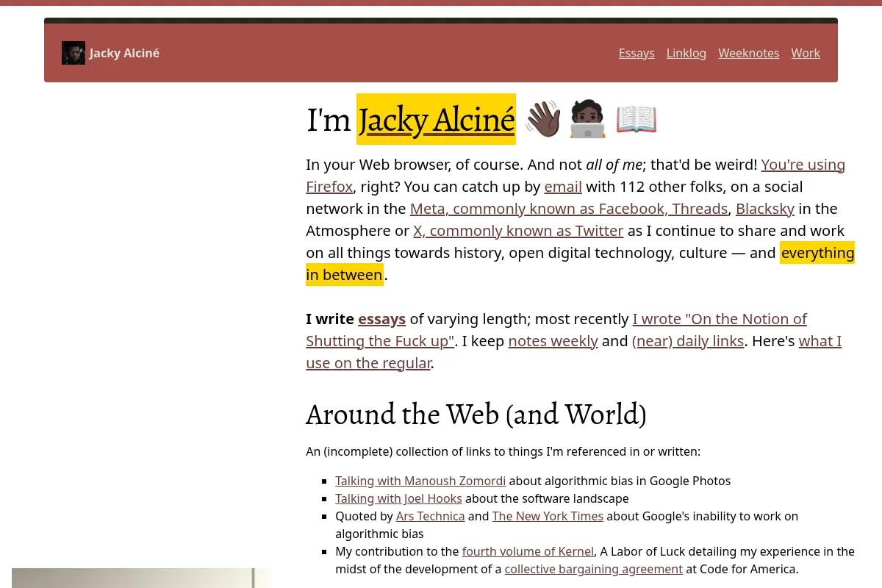
Task: Follow the highlighted Jacky Alciné heading link
Action: click(x=436, y=120)
